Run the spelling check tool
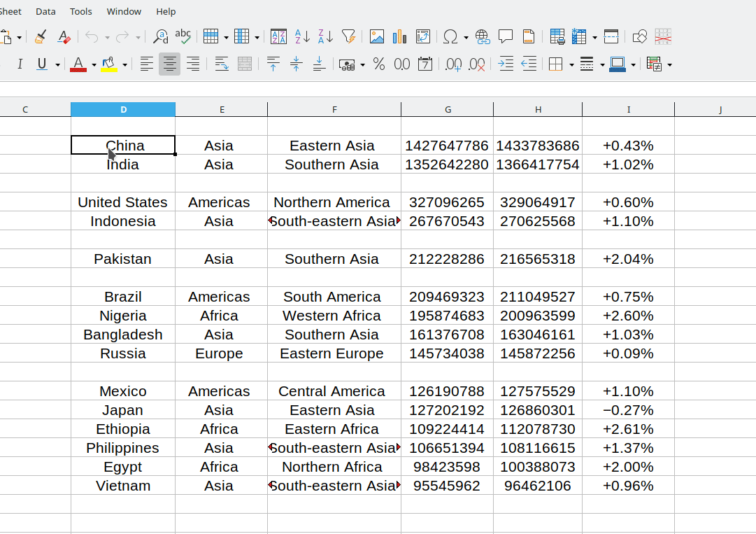 pos(183,36)
